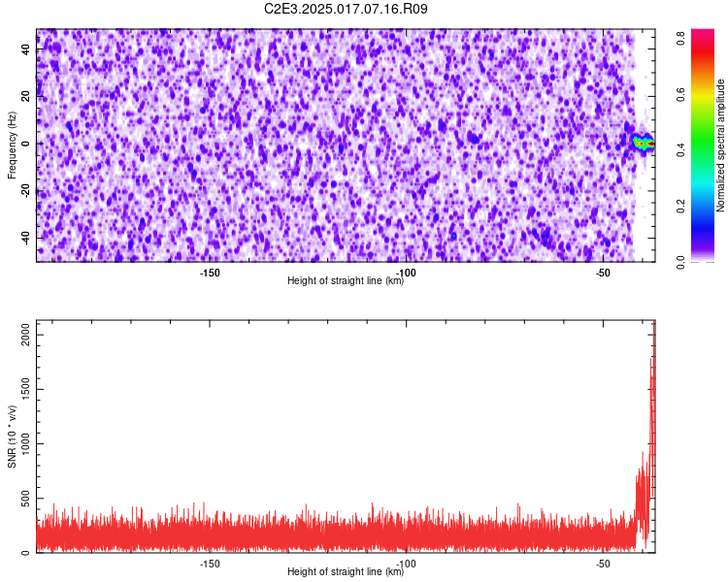Click the 0.4 value on the colorbar scale
Screen dimensions: 728x582
(x=680, y=150)
